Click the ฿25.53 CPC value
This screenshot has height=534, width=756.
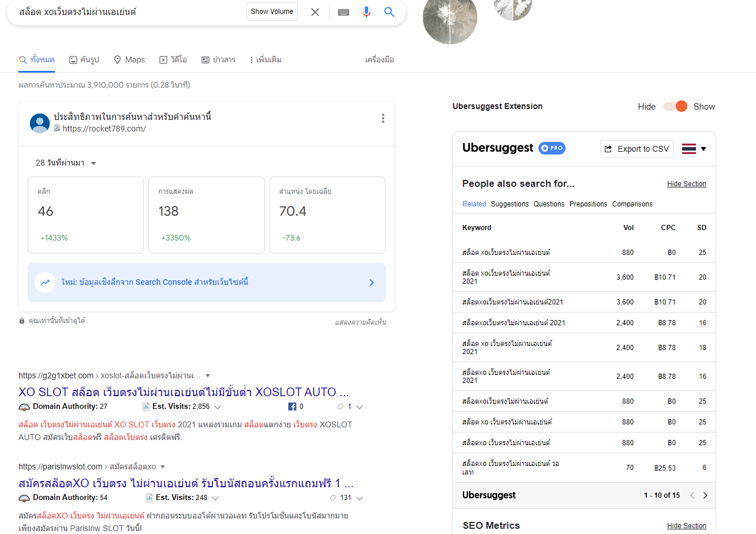tap(665, 468)
